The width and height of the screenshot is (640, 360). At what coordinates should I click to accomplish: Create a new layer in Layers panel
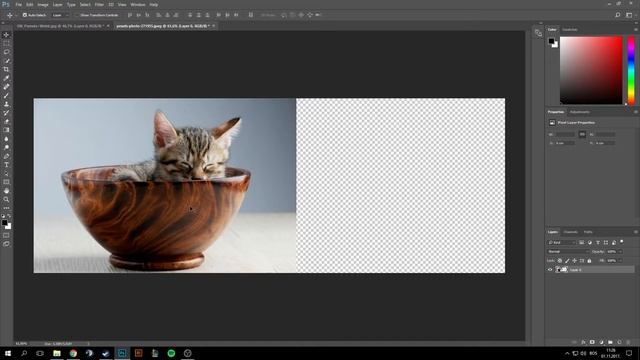619,342
